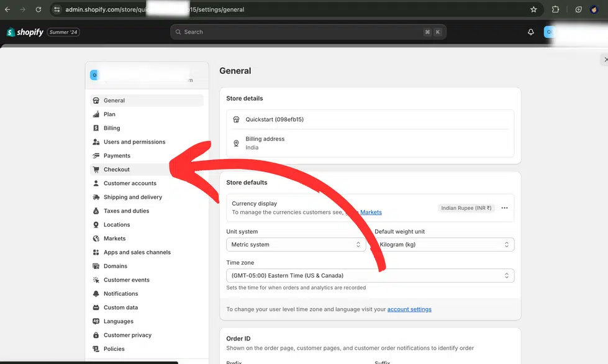Expand the Time zone selector
Image resolution: width=608 pixels, height=364 pixels.
tap(370, 275)
